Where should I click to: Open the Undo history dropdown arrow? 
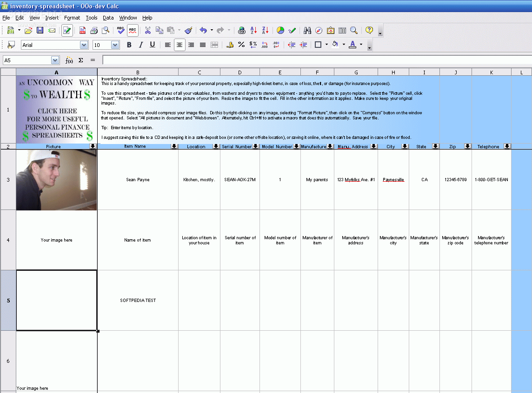click(212, 31)
